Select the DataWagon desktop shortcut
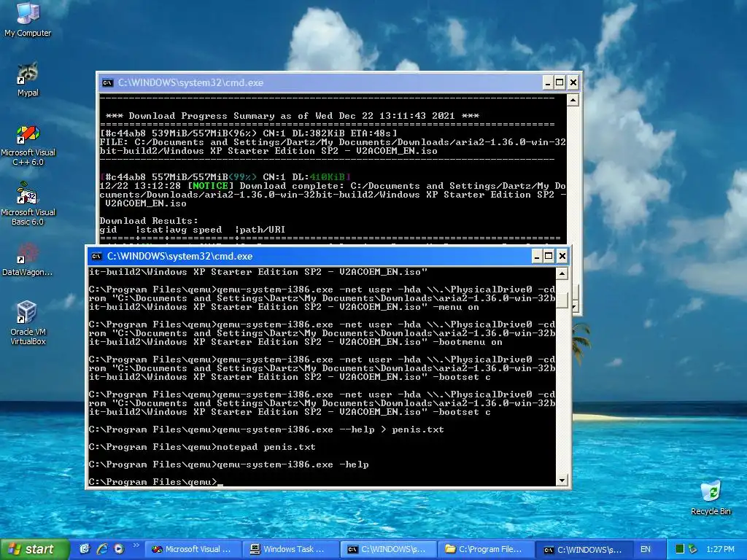The height and width of the screenshot is (560, 747). pyautogui.click(x=28, y=260)
